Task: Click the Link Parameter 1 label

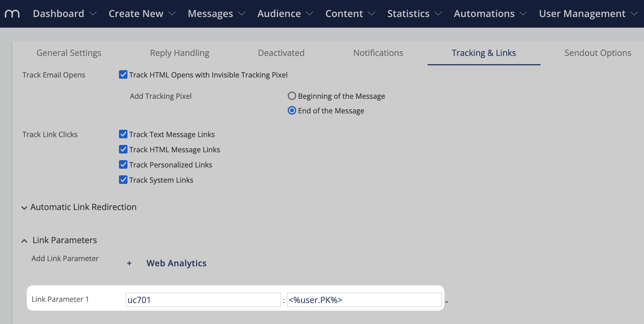Action: [x=60, y=299]
